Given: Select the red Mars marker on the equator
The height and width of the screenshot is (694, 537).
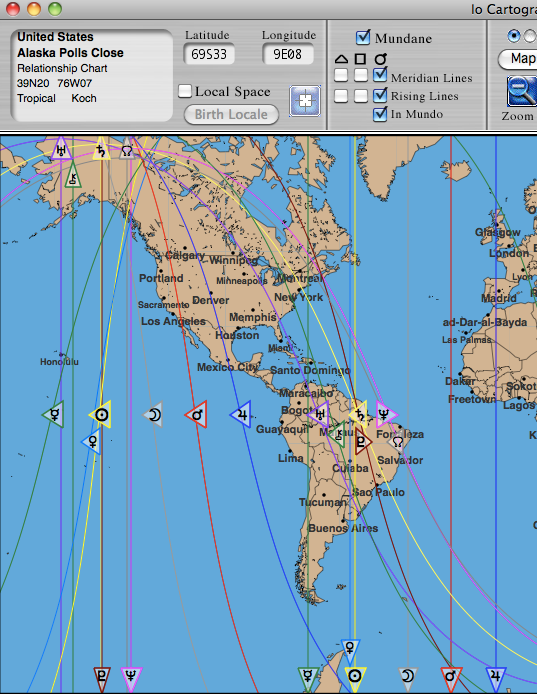Looking at the screenshot, I should [x=197, y=415].
